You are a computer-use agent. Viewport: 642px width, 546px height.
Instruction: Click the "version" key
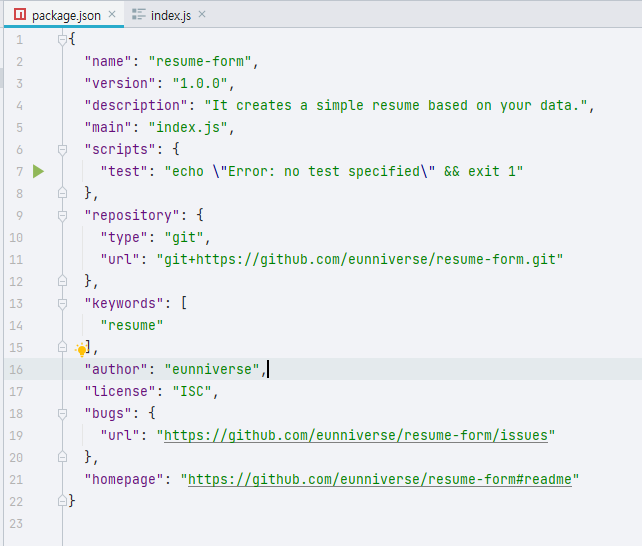tap(120, 83)
